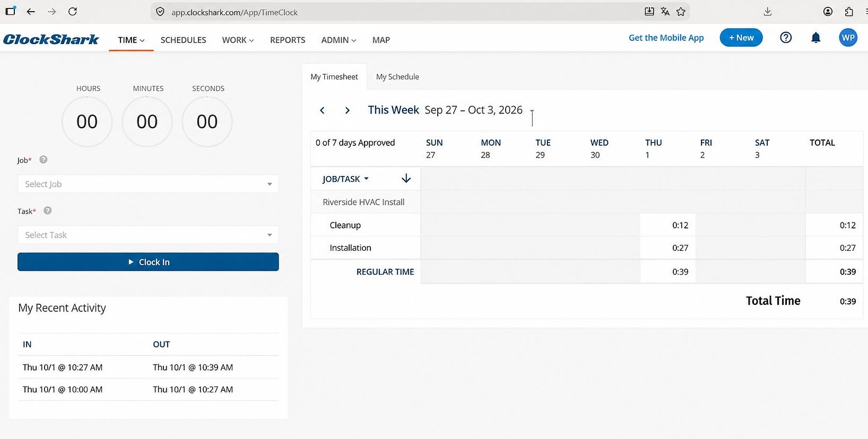Viewport: 868px width, 439px height.
Task: Click Installation Thursday 0:27 time cell
Action: coord(667,248)
